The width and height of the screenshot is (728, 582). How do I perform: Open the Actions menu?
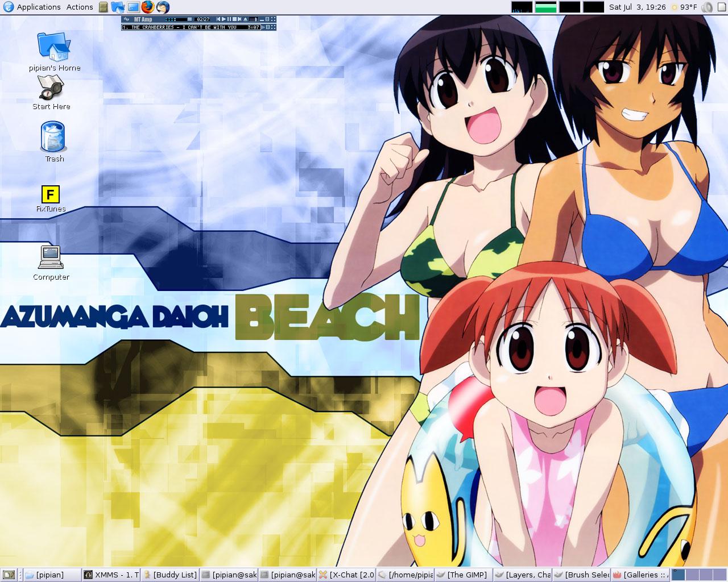pos(80,7)
